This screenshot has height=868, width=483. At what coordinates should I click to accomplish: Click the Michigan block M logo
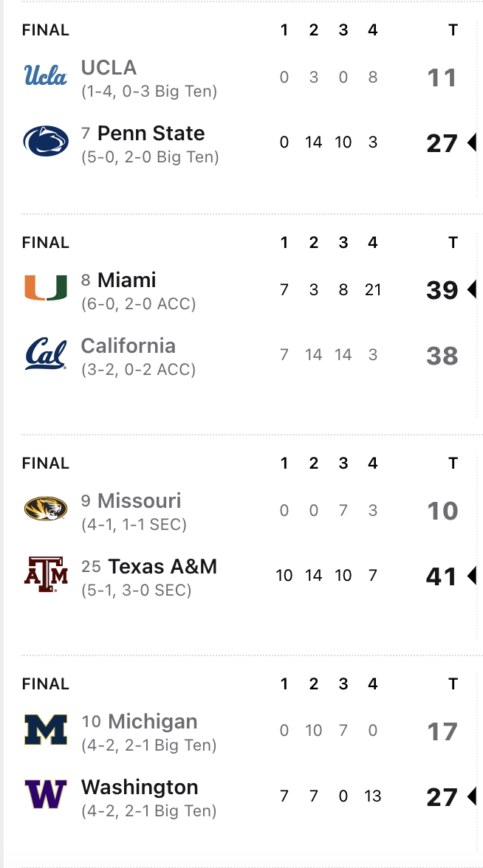tap(46, 729)
